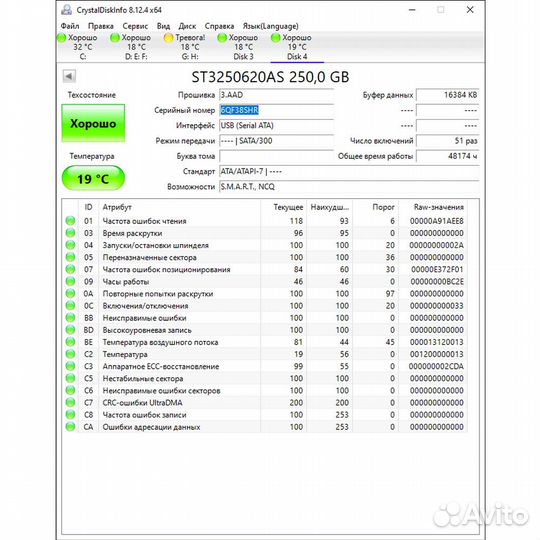
Task: Click status circle for attribute CA row
Action: (70, 427)
